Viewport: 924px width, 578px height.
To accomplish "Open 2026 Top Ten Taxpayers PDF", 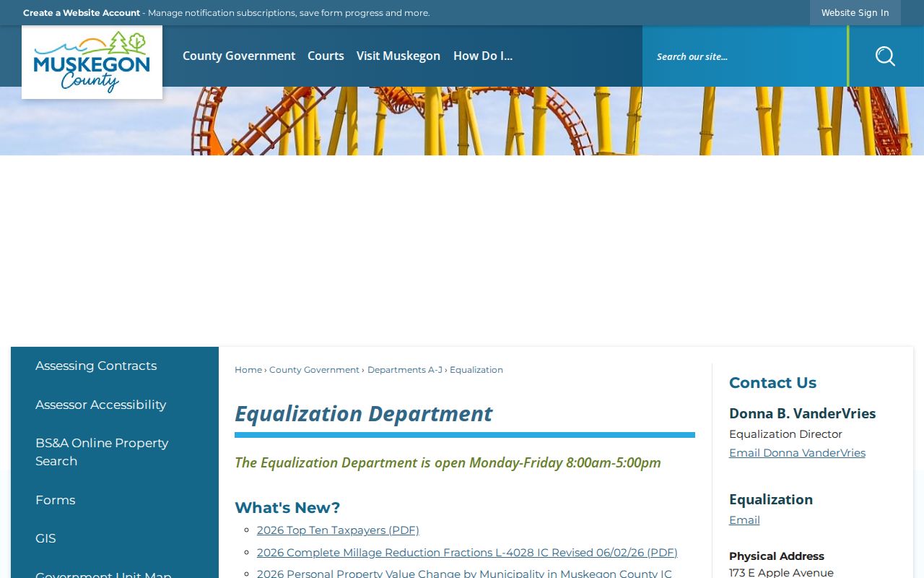I will (338, 530).
